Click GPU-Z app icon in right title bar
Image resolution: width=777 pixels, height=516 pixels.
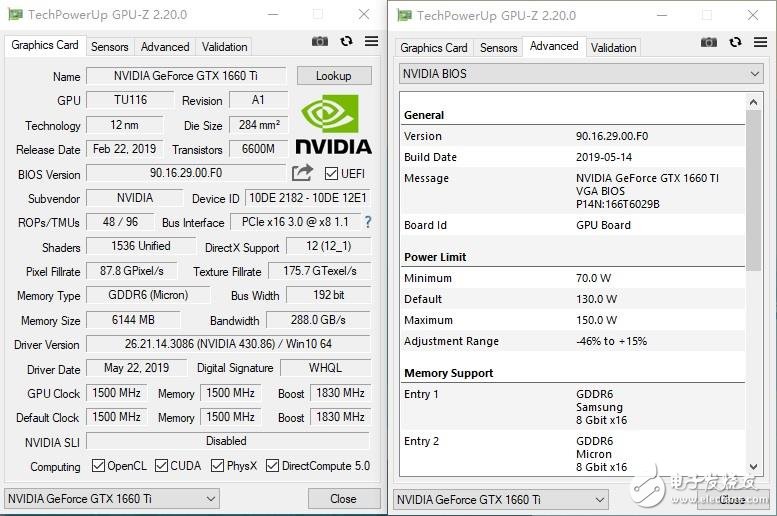click(x=404, y=15)
